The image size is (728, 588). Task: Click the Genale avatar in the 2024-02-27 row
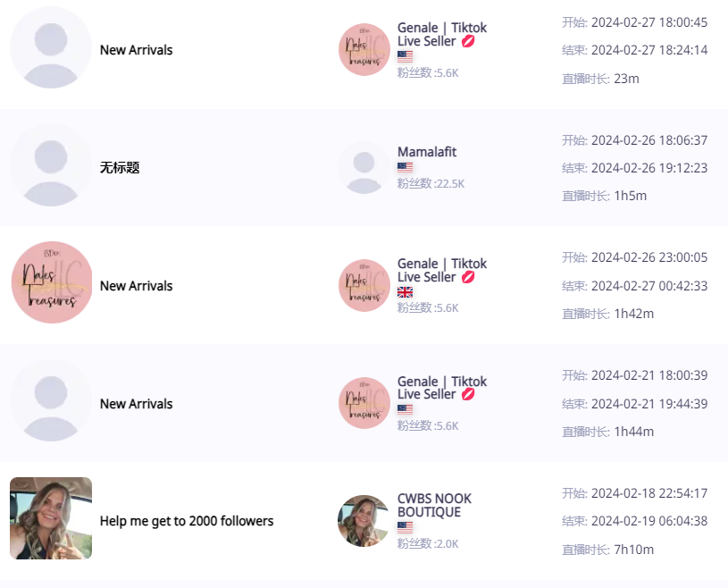[364, 49]
